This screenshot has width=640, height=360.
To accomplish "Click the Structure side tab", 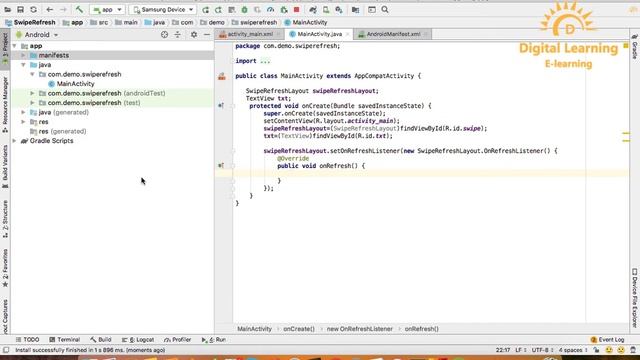I will click(5, 219).
